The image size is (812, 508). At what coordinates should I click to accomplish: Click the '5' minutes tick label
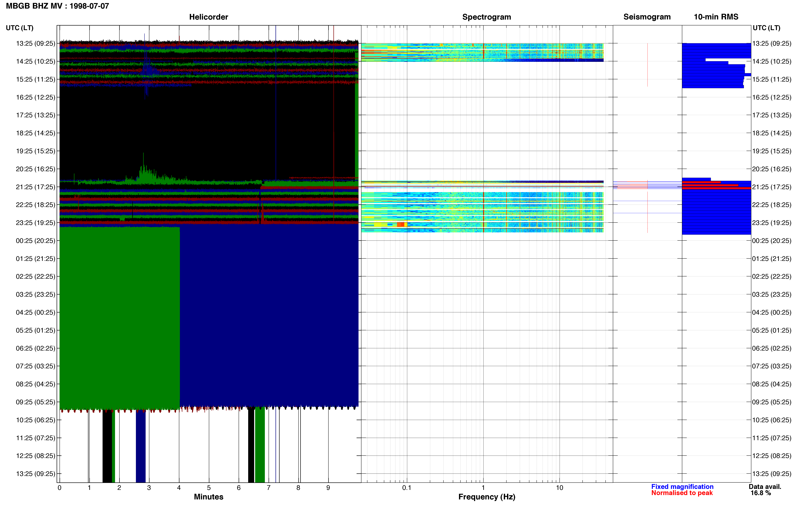pos(209,487)
